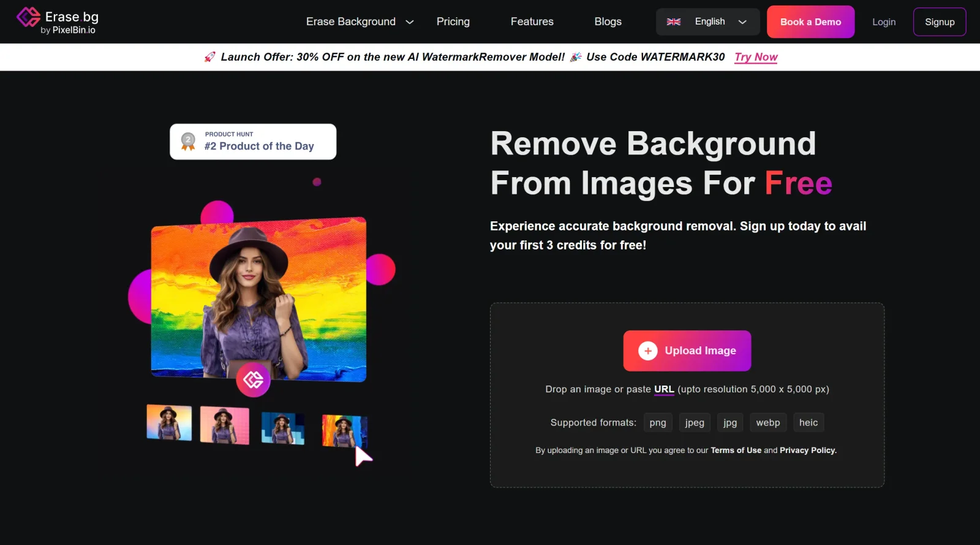Click the heic format tag

[x=809, y=422]
